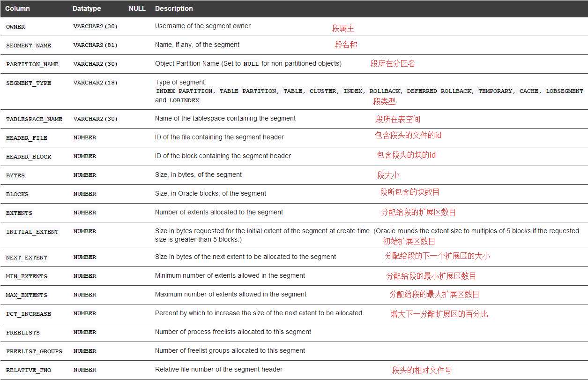Select the EXTENTS column name

(x=19, y=213)
